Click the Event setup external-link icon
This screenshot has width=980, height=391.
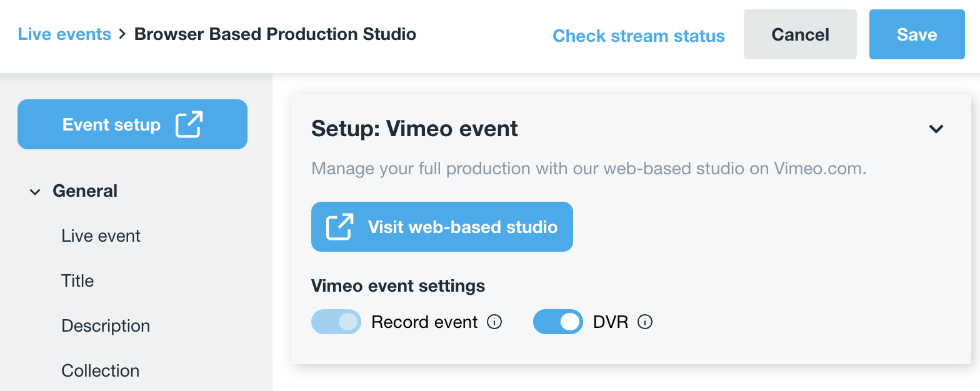tap(189, 124)
